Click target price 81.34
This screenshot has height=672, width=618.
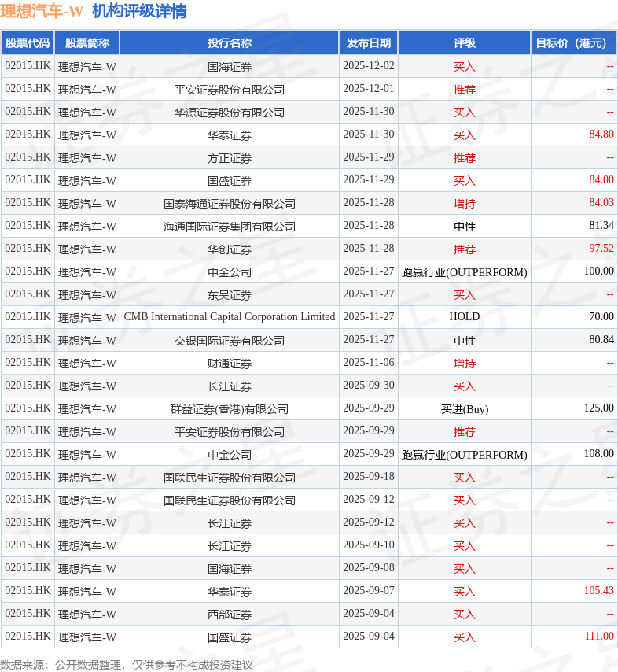click(x=601, y=225)
